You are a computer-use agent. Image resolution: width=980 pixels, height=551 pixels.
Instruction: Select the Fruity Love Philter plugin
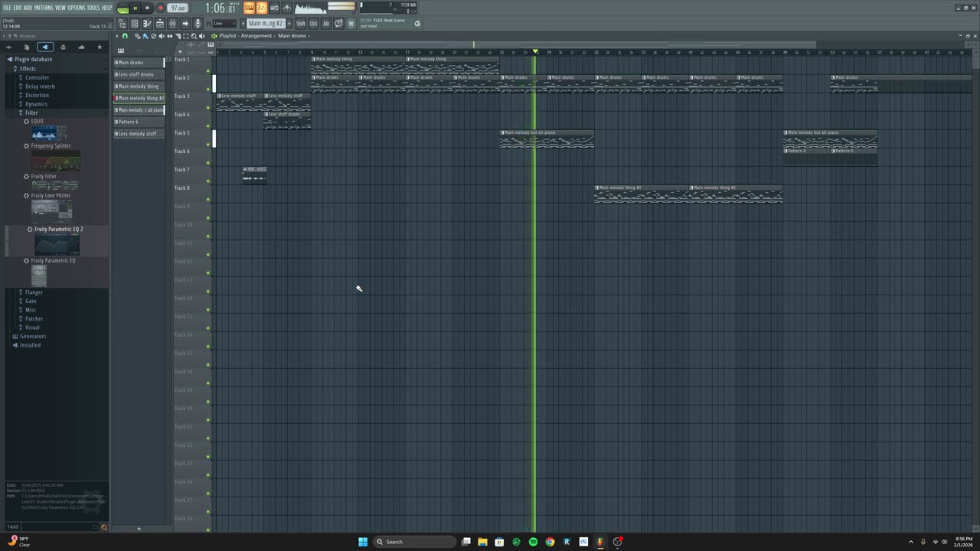[51, 195]
